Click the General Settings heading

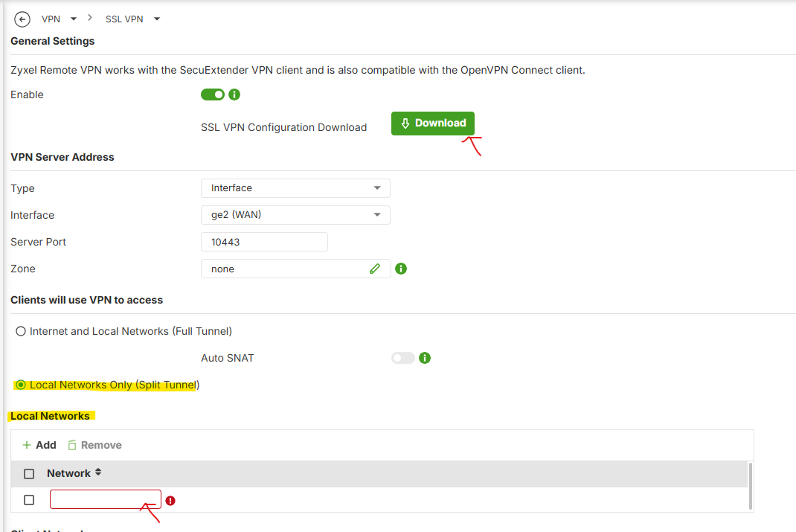click(x=52, y=41)
